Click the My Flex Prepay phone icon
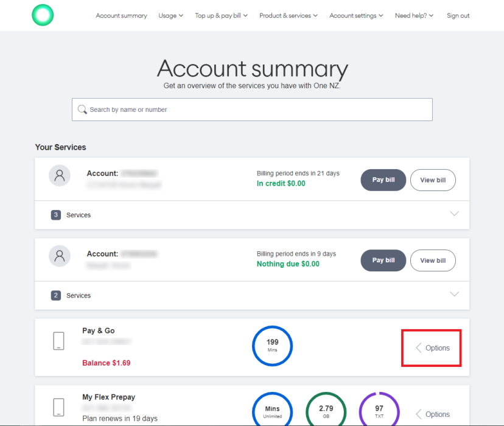This screenshot has height=426, width=504. click(58, 407)
